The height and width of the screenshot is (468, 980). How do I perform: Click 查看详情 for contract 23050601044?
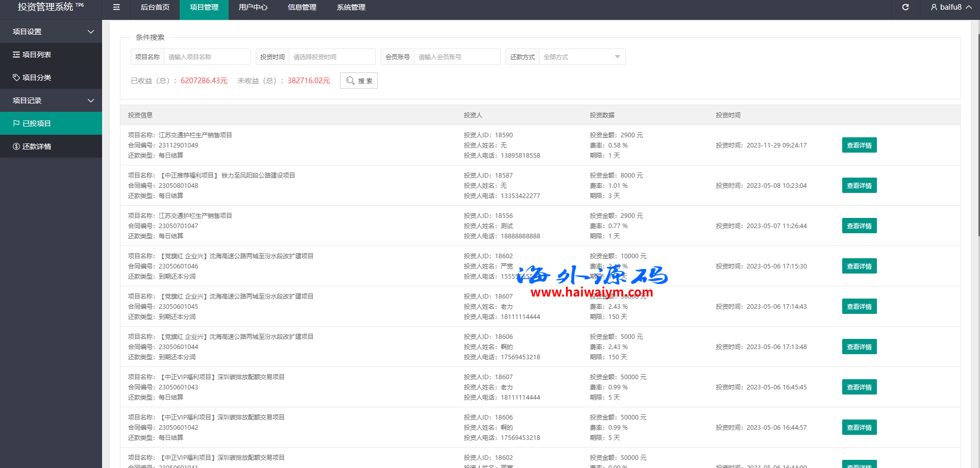point(859,347)
